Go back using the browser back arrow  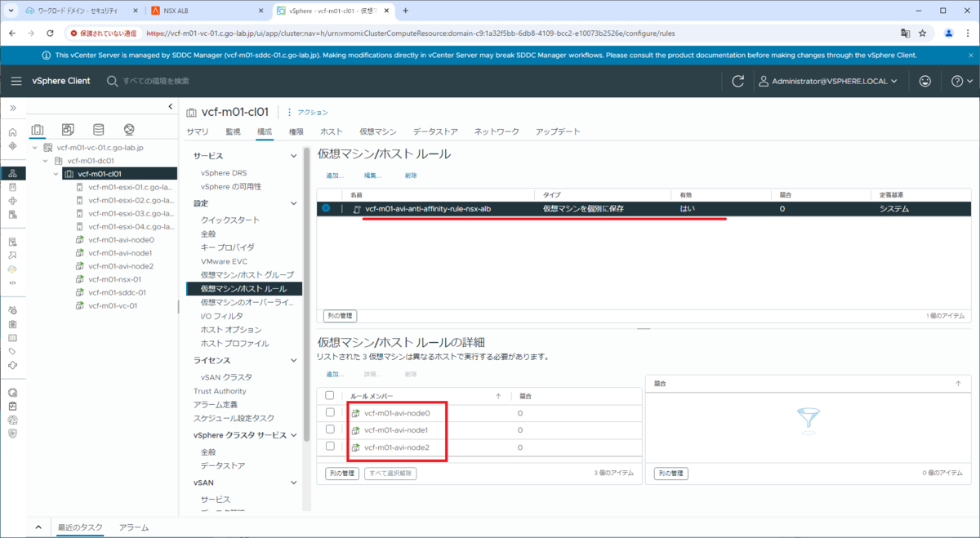click(13, 33)
